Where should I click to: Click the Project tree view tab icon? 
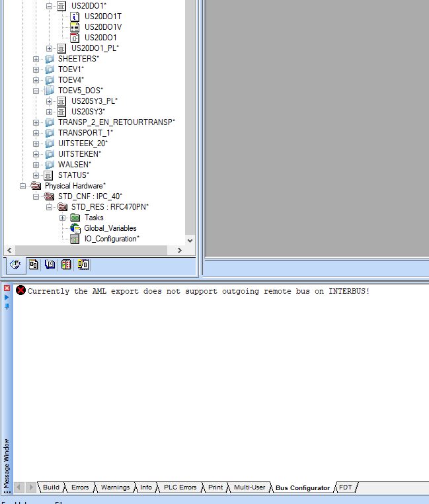[x=15, y=265]
